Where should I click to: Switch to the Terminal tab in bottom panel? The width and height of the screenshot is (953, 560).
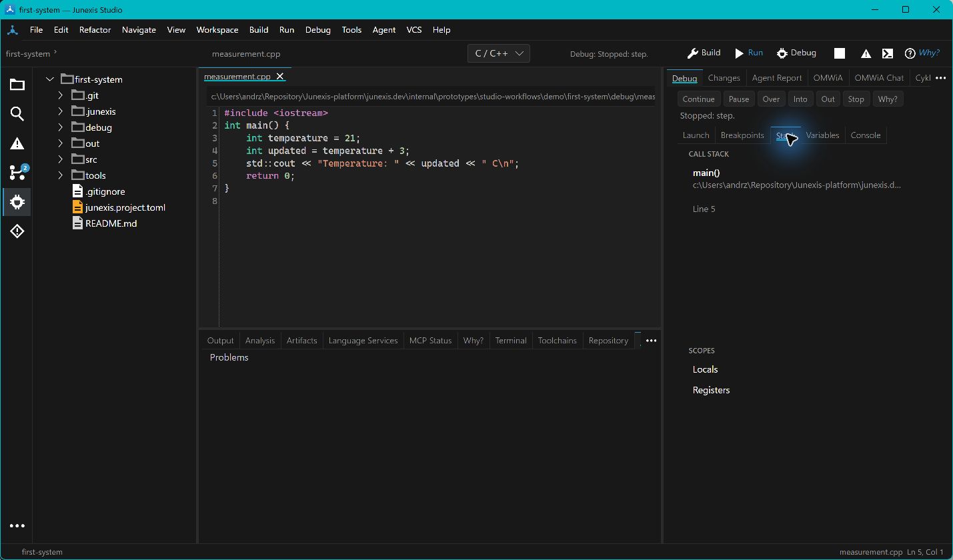click(511, 341)
